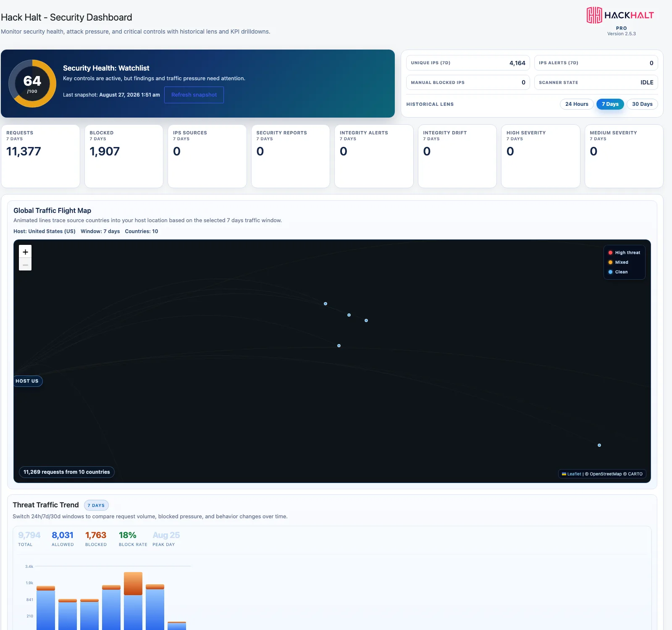
Task: Click the High threat legend dot
Action: pyautogui.click(x=610, y=253)
